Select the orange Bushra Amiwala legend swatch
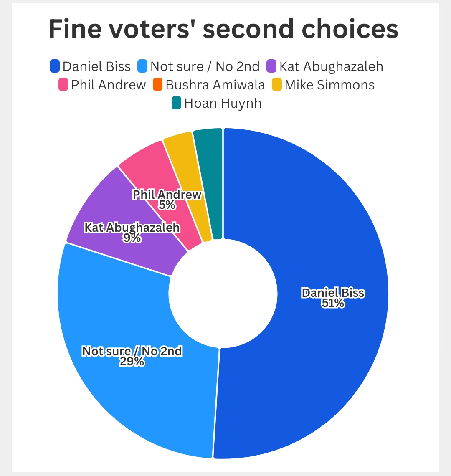 [157, 85]
